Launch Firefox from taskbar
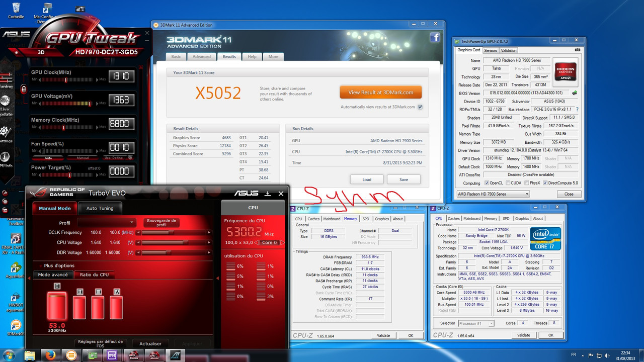The width and height of the screenshot is (644, 362). point(49,355)
